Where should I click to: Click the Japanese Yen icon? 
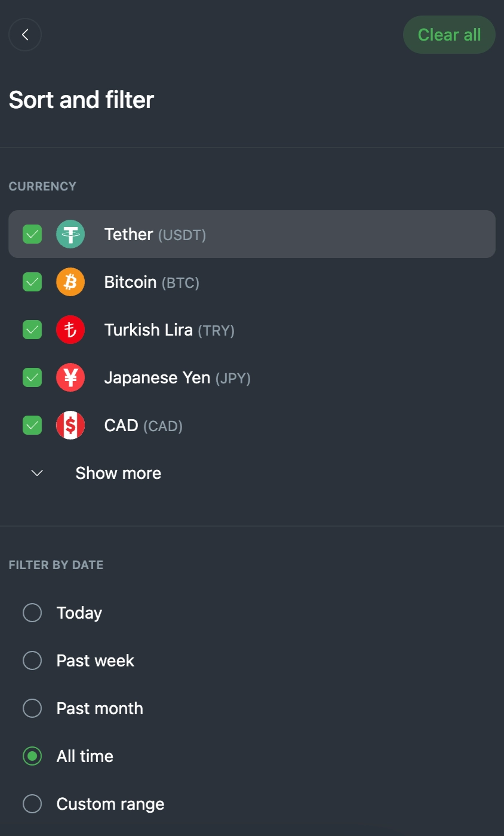70,377
